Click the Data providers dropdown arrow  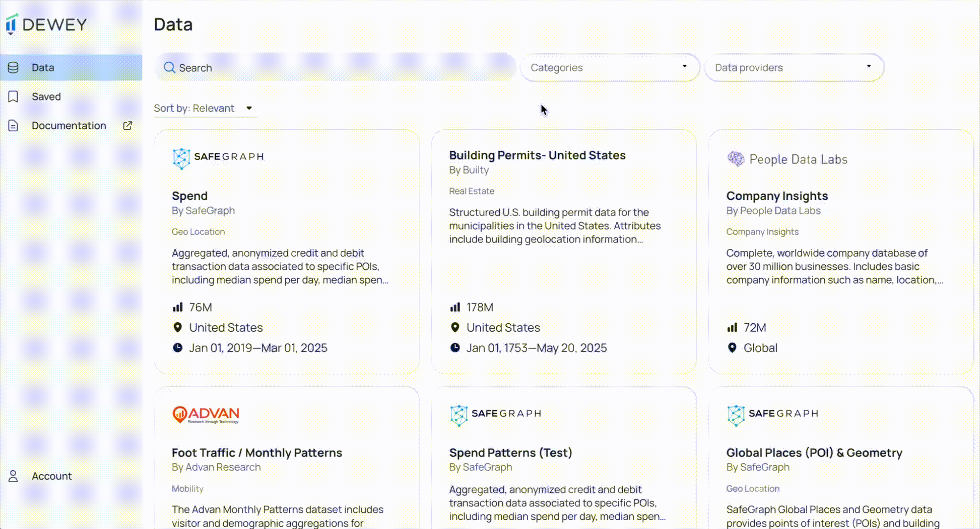tap(869, 66)
